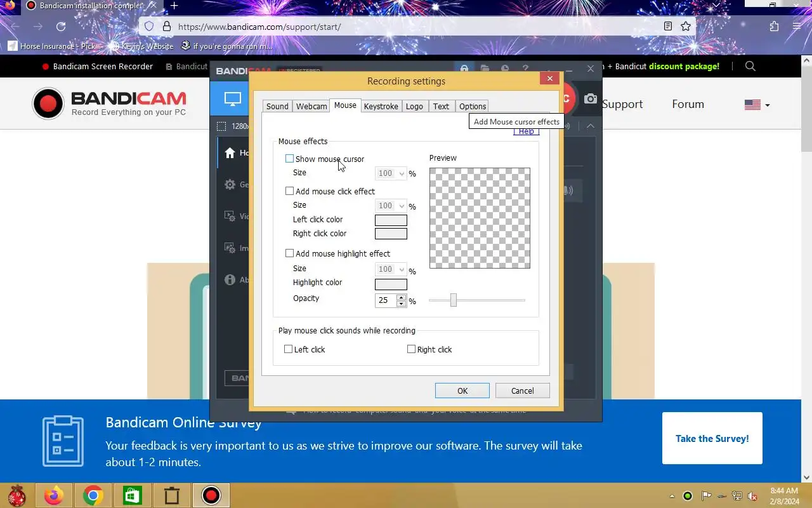Reload the Firefox page
Image resolution: width=812 pixels, height=508 pixels.
coord(61,27)
